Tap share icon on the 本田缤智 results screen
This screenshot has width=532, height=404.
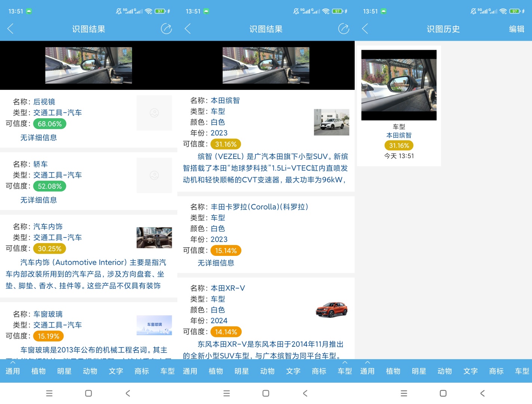coord(343,29)
